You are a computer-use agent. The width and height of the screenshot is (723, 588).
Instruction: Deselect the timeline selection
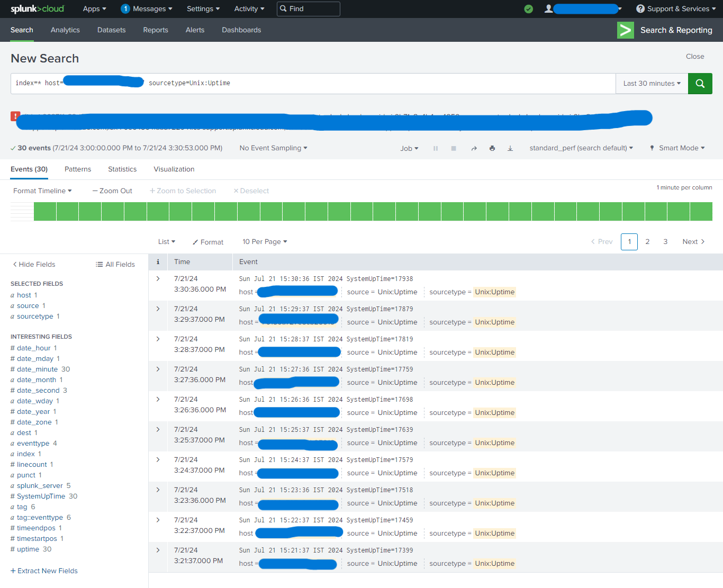251,191
